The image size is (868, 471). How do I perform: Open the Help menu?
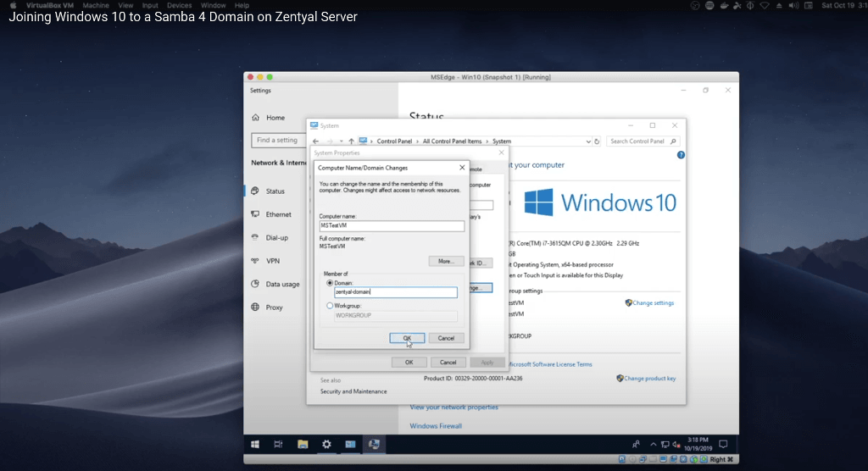click(242, 5)
